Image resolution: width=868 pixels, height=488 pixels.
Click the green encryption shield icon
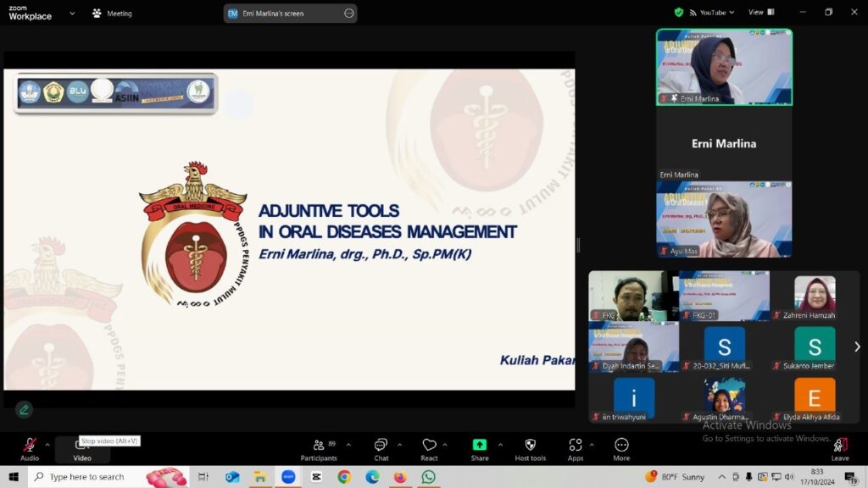pos(679,12)
